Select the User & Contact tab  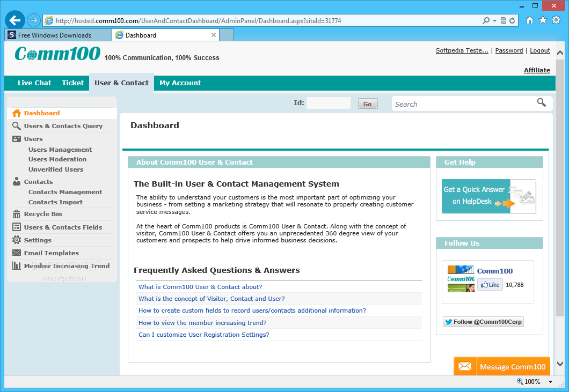[121, 83]
